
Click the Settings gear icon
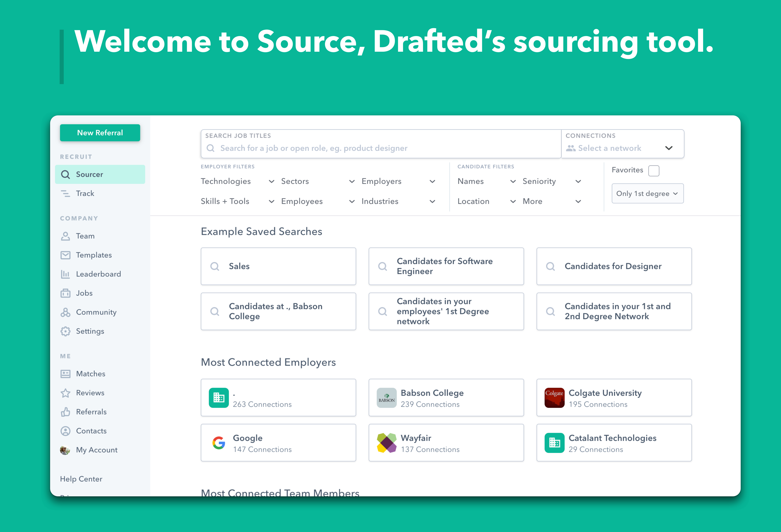click(x=65, y=331)
